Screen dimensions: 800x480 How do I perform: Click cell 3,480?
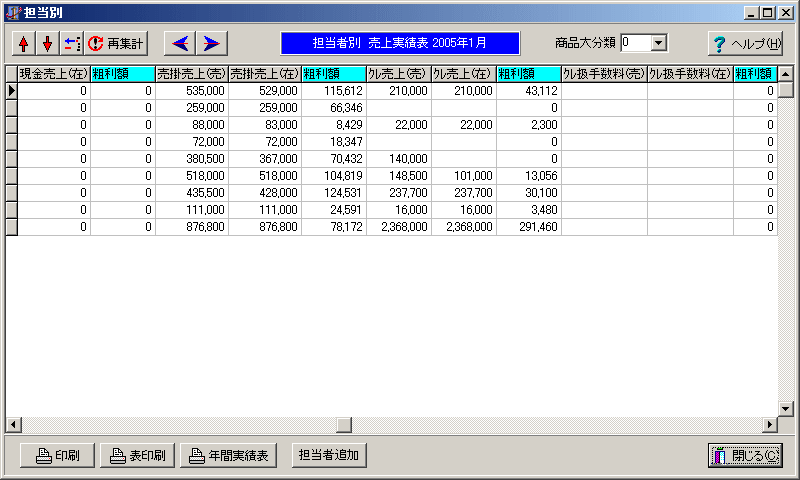click(x=529, y=210)
